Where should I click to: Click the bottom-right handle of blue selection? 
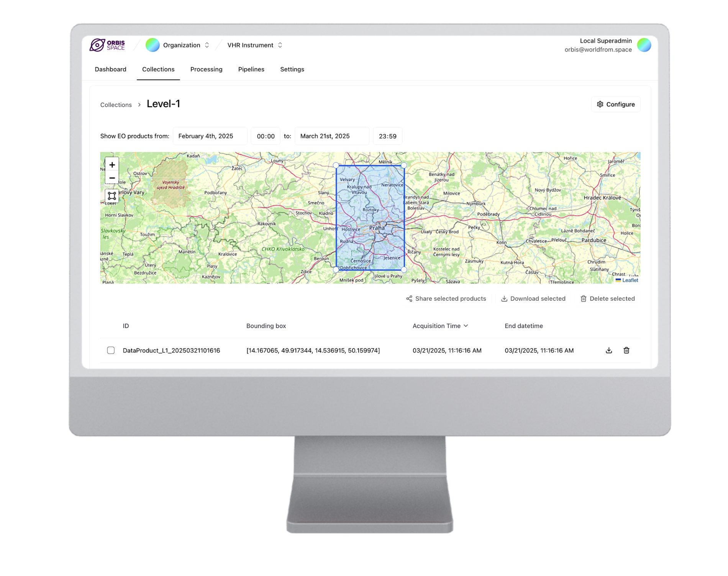click(x=404, y=270)
